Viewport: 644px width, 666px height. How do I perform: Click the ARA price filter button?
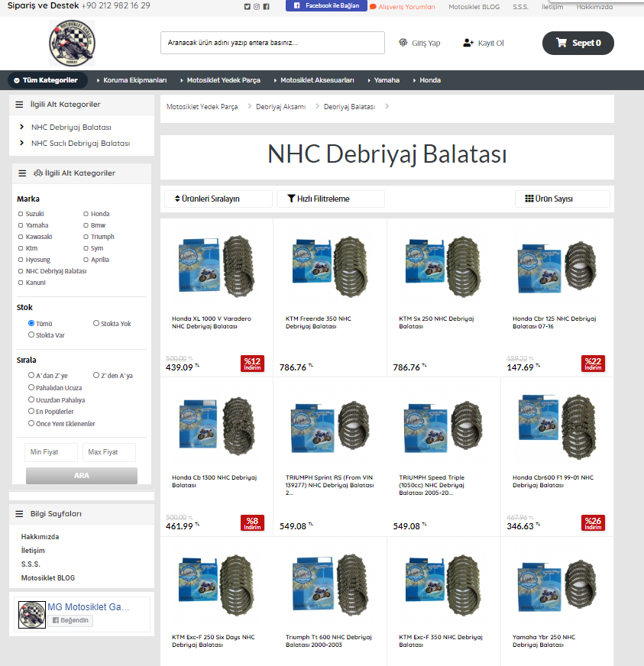click(81, 475)
